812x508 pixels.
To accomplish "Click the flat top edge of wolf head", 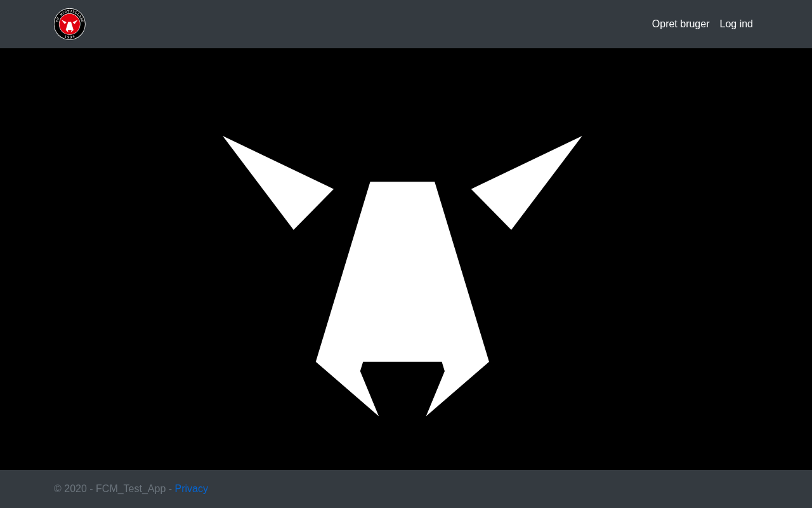I will [x=402, y=184].
